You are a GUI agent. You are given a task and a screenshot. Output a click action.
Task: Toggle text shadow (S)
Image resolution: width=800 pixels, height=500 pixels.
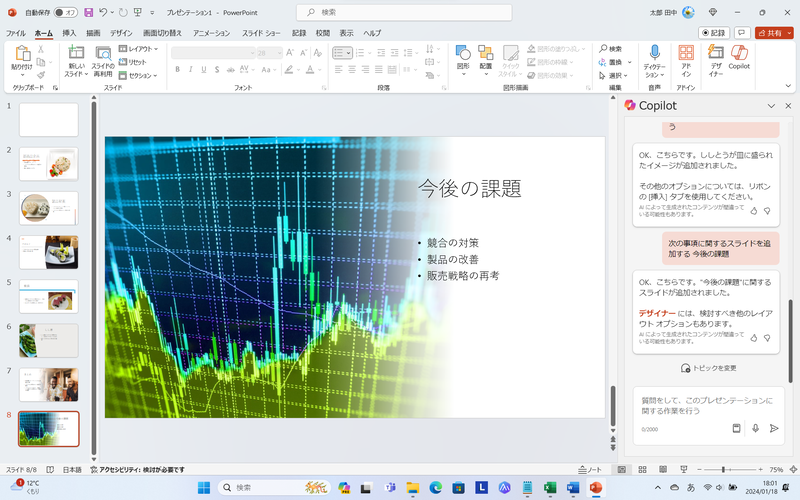coord(217,69)
